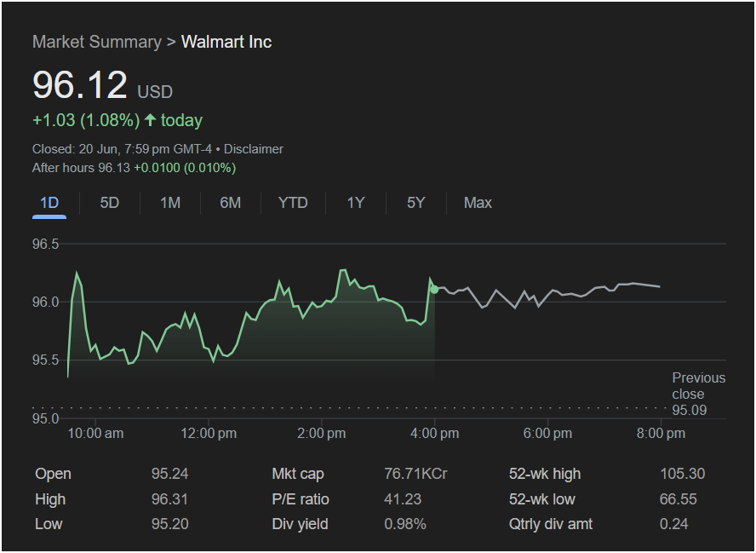This screenshot has height=553, width=756.
Task: Click the 2:00 pm axis label
Action: coord(322,434)
